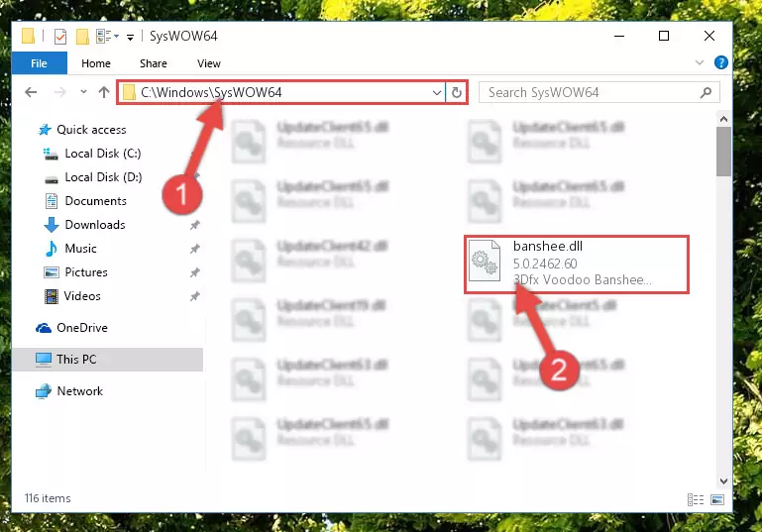
Task: Select Network in navigation pane
Action: 79,391
